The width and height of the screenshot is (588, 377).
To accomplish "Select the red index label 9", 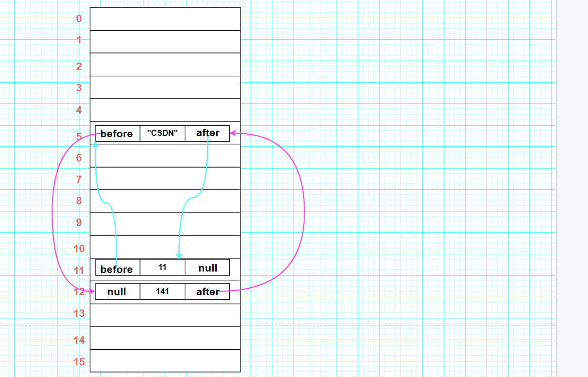I will tap(79, 222).
